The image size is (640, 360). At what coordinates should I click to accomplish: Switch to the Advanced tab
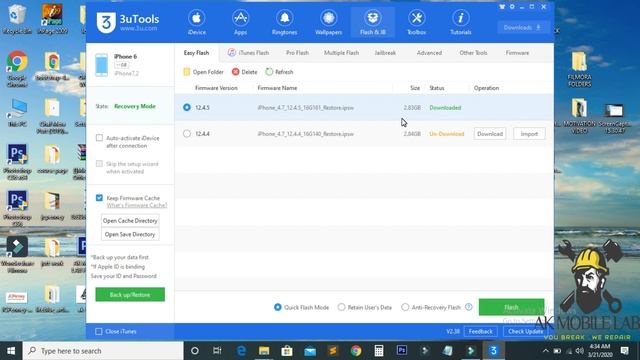429,53
